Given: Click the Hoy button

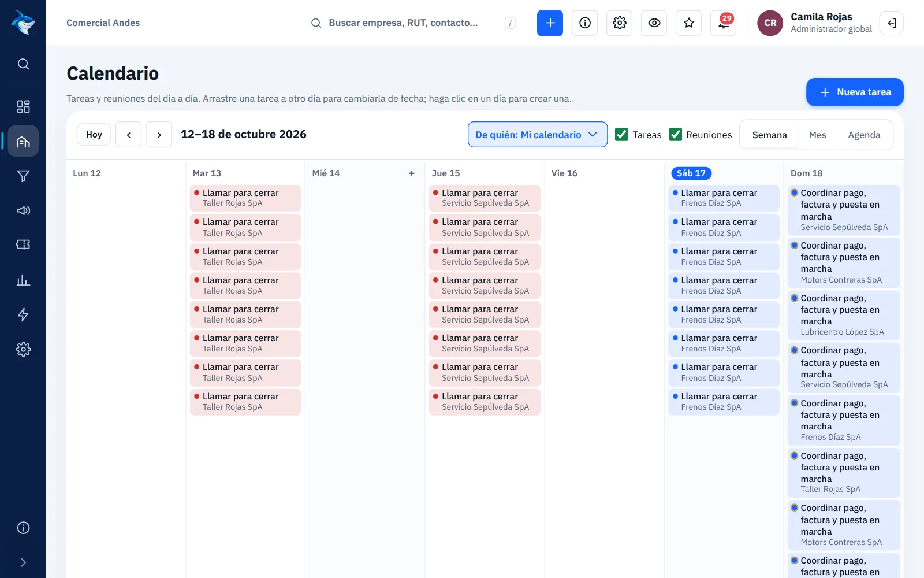Looking at the screenshot, I should pyautogui.click(x=94, y=135).
